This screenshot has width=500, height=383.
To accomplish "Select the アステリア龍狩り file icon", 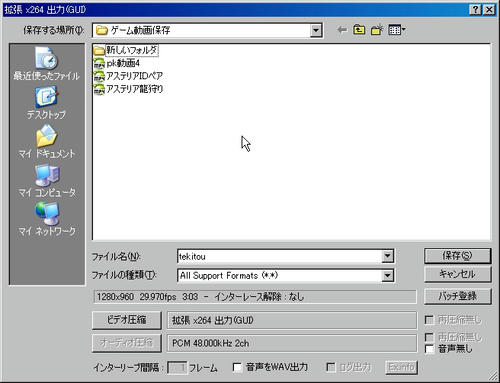I will 99,89.
